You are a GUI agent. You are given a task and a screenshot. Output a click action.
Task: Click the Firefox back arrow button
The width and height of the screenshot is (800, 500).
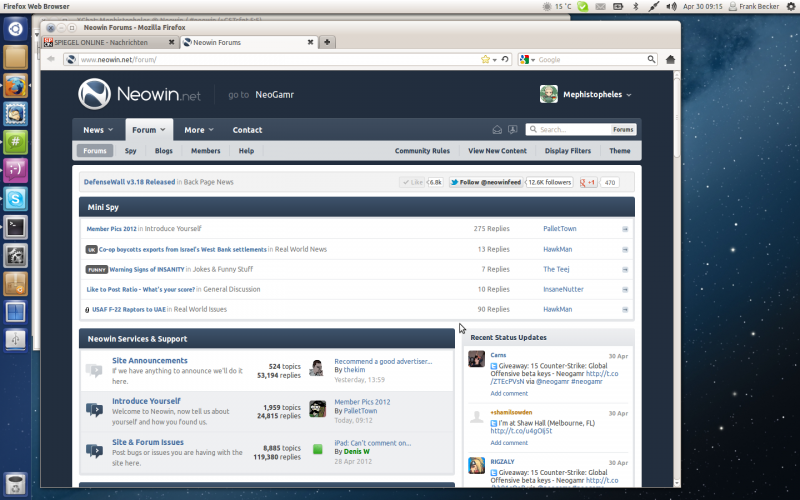click(x=51, y=59)
